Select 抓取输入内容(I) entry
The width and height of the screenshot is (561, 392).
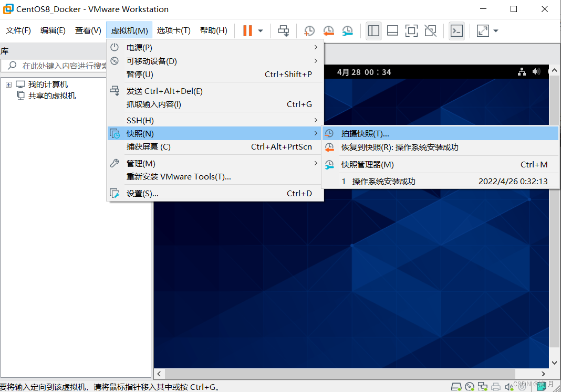pos(215,104)
